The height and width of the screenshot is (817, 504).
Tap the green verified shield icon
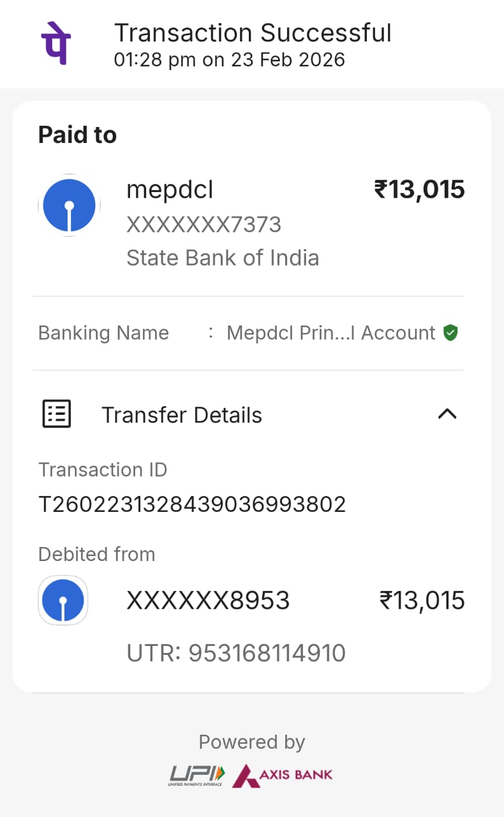coord(451,333)
